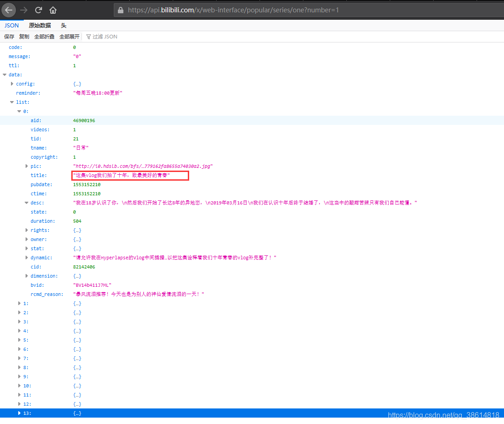Expand the pic value

click(x=27, y=166)
